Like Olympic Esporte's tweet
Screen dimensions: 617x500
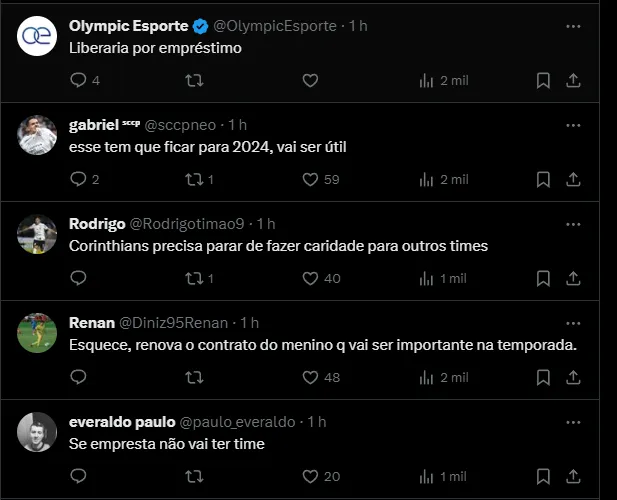(x=310, y=80)
